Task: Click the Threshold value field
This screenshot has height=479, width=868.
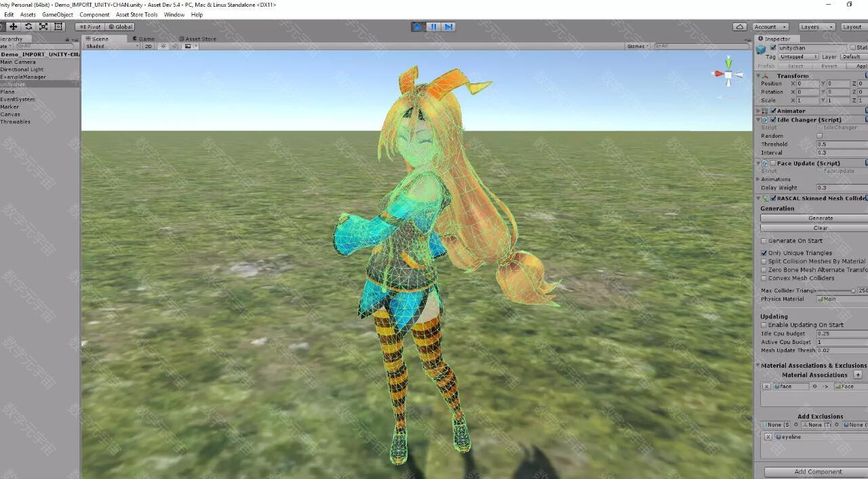Action: coord(842,144)
